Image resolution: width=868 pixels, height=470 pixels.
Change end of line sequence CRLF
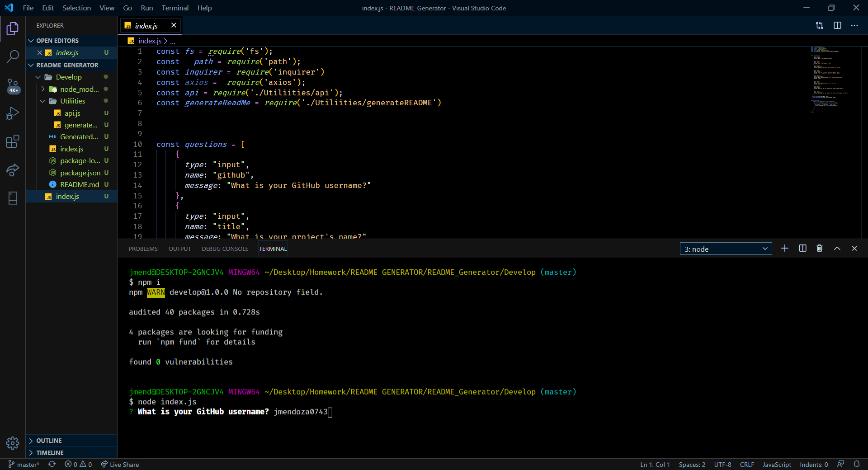click(747, 464)
